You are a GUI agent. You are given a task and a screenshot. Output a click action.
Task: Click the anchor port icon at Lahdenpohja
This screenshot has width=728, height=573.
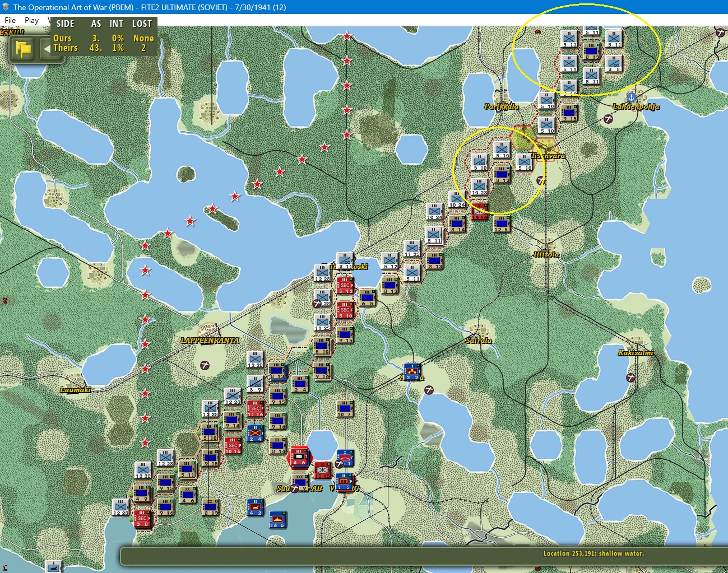(631, 97)
